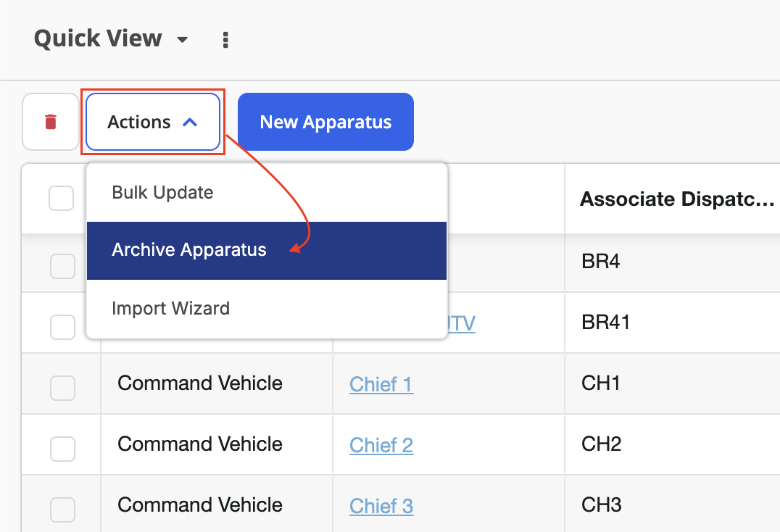Click Command Vehicle in the Chief 3 row
This screenshot has width=780, height=532.
coord(200,505)
